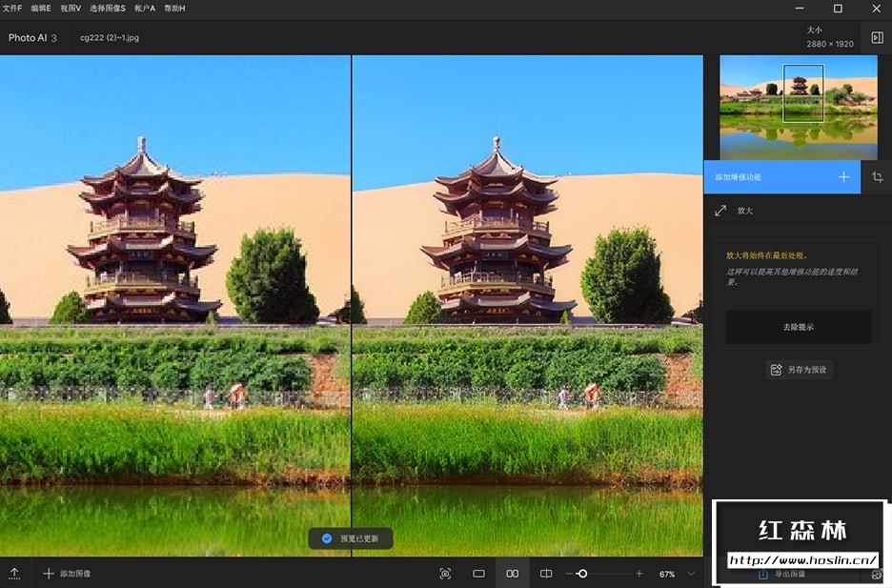
Task: Click the 放大 upscale arrows icon
Action: pos(720,211)
